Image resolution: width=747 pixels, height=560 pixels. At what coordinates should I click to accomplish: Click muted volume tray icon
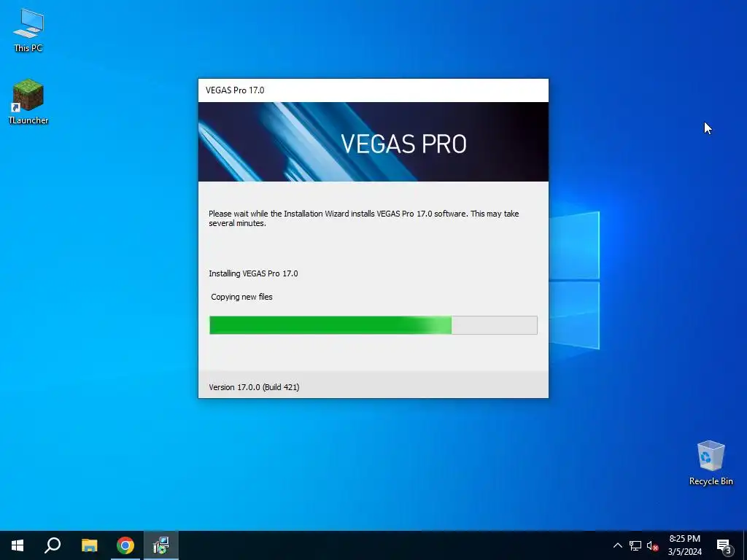tap(652, 545)
